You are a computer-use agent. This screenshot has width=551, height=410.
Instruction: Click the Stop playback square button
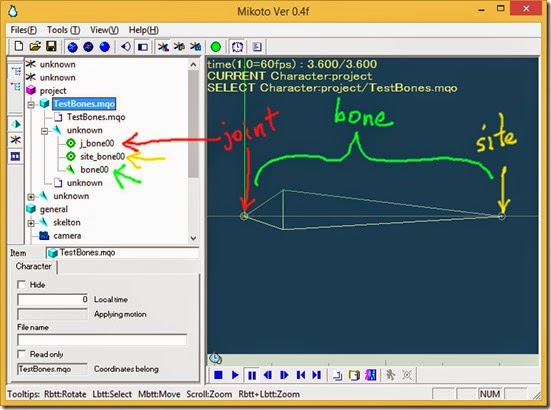click(218, 375)
